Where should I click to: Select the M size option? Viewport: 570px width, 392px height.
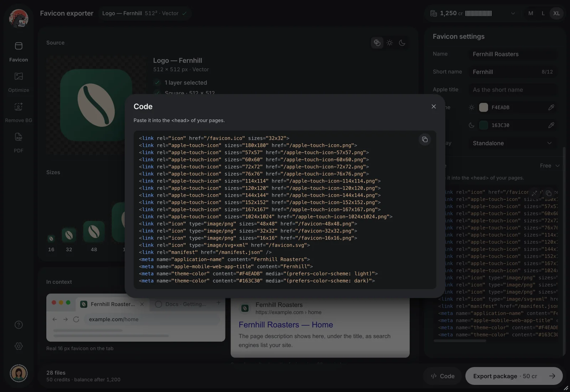click(x=531, y=13)
